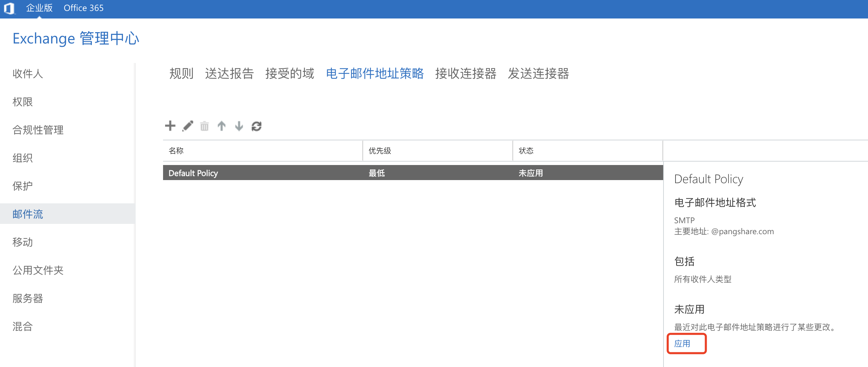This screenshot has height=367, width=868.
Task: Click the move down arrow icon
Action: click(239, 126)
